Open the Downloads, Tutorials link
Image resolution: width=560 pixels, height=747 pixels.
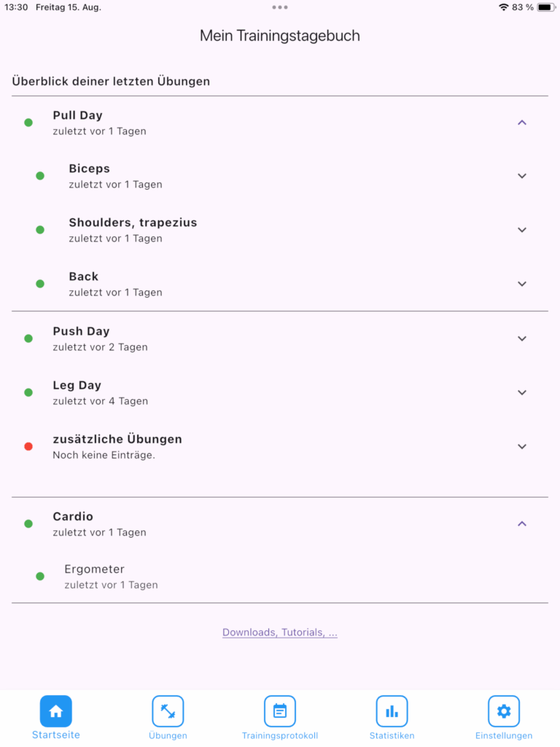tap(280, 632)
